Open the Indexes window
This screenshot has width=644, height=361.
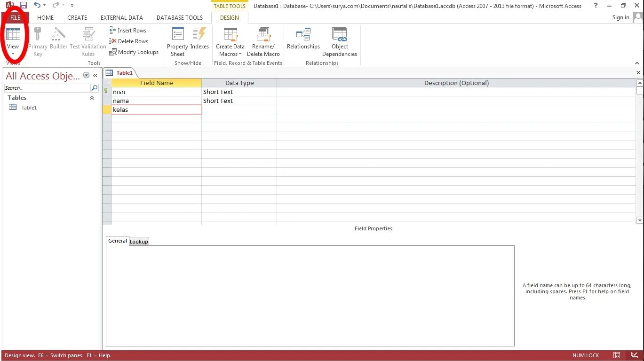(x=199, y=39)
